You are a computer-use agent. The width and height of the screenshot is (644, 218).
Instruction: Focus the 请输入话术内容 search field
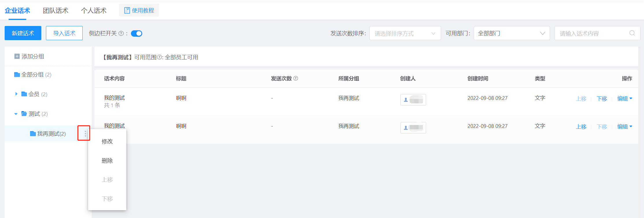(x=593, y=33)
